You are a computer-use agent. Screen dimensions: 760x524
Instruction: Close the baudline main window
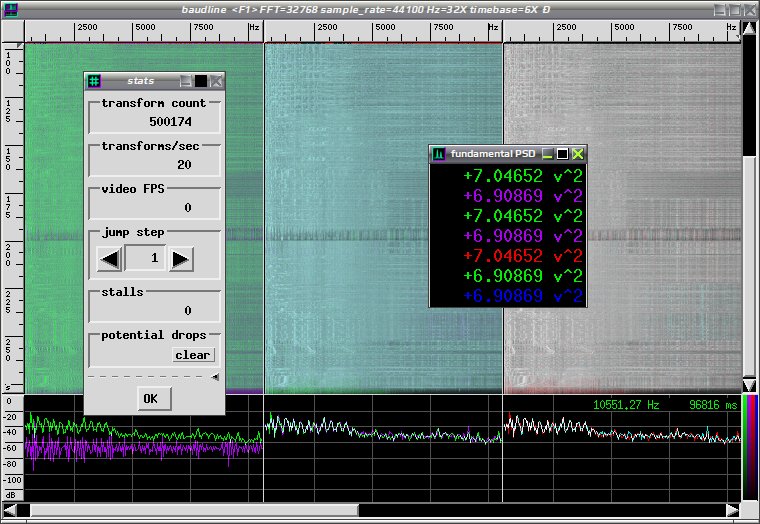click(750, 10)
